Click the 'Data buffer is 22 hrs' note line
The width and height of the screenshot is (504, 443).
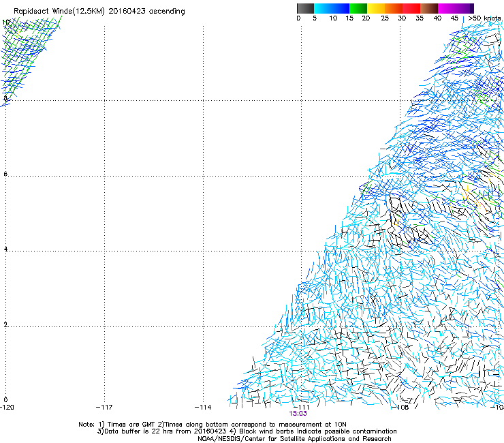click(x=247, y=431)
